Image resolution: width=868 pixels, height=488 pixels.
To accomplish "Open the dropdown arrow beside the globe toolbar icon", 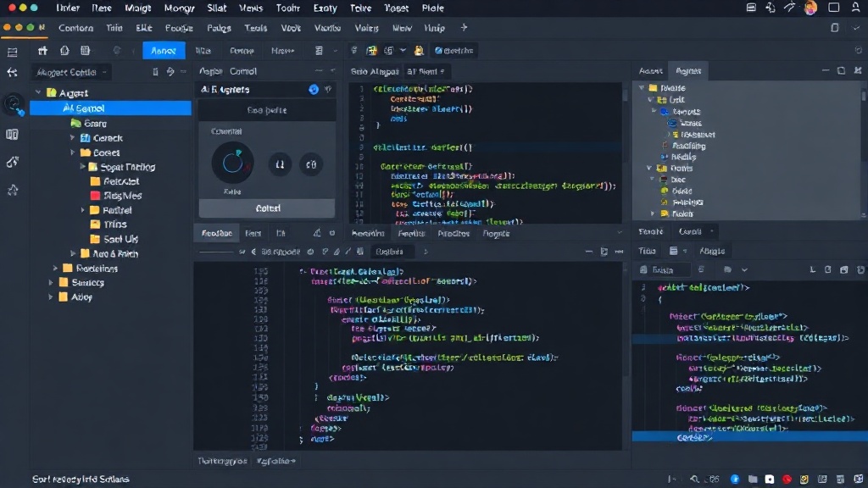I will 403,50.
